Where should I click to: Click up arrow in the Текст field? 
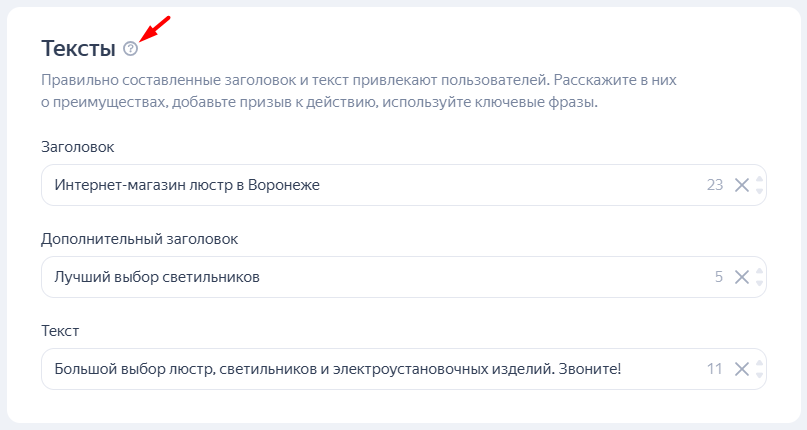pyautogui.click(x=760, y=364)
